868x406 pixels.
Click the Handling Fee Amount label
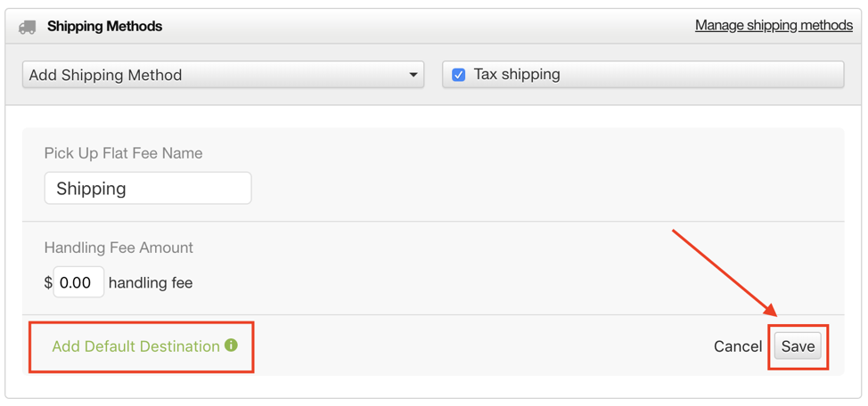[119, 248]
